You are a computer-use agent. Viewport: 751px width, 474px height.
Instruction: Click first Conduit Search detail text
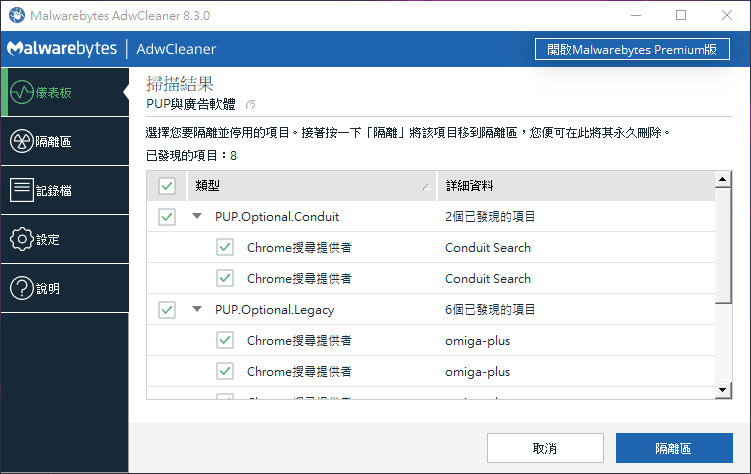click(488, 248)
